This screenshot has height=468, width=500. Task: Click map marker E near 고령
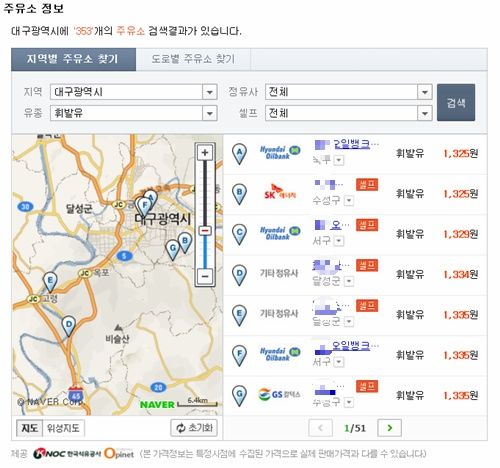50,282
